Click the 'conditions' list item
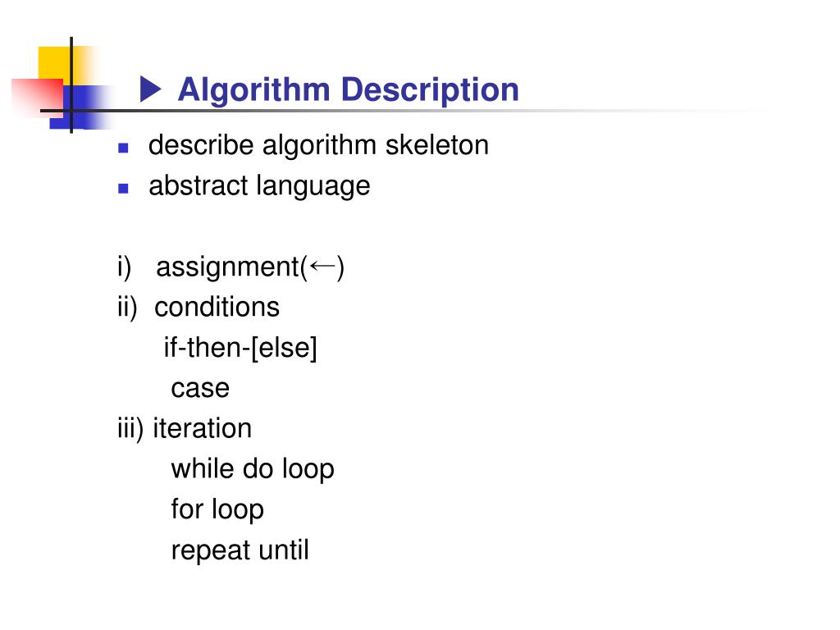 (x=217, y=308)
